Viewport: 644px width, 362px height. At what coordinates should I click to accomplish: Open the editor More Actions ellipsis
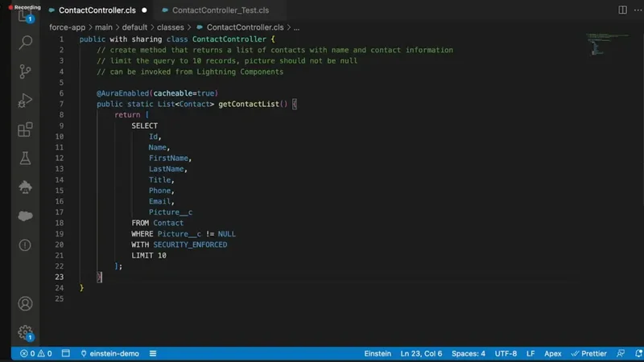pyautogui.click(x=638, y=10)
